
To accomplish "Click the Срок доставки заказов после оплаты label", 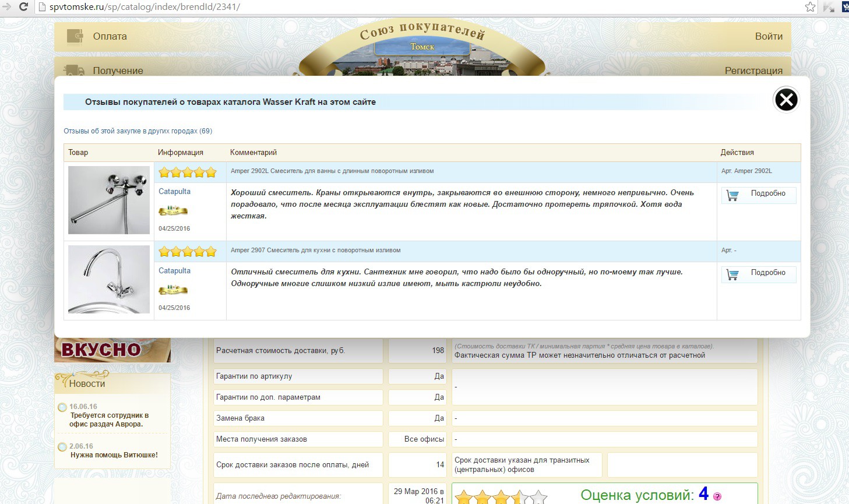I will coord(293,465).
